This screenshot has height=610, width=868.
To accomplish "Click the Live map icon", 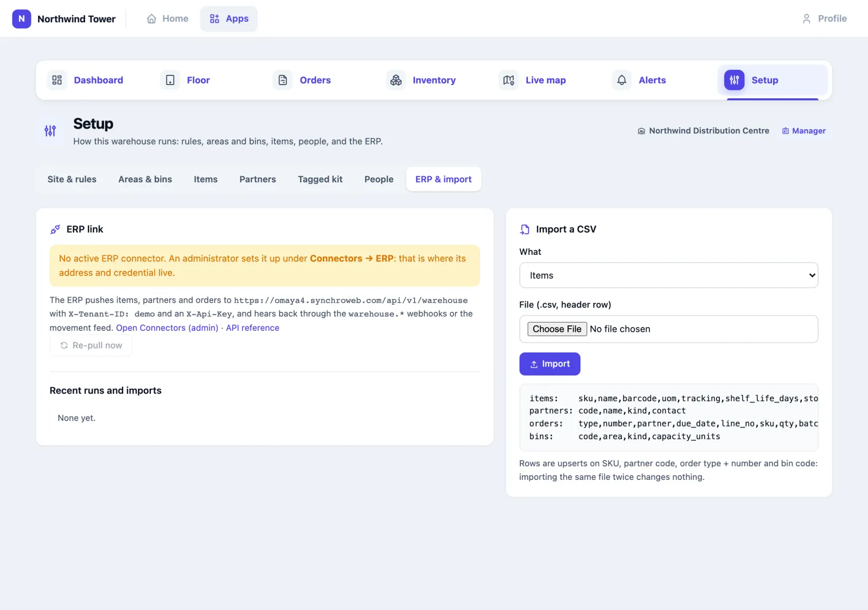I will click(508, 80).
